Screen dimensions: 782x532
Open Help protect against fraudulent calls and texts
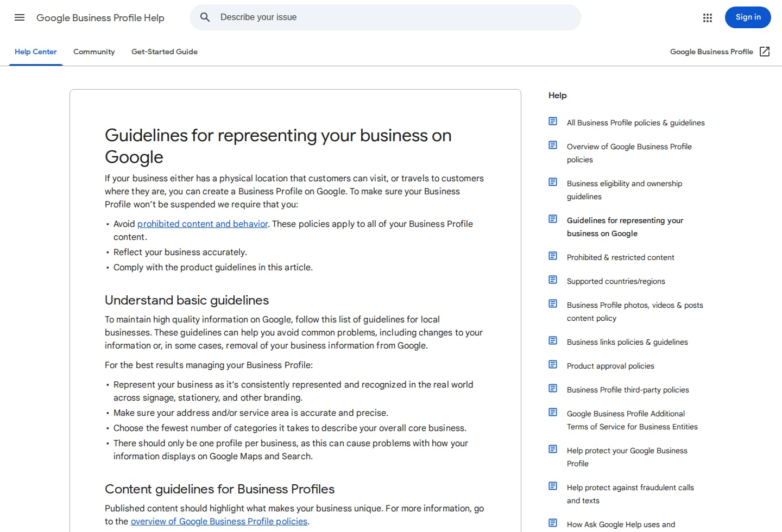coord(630,494)
